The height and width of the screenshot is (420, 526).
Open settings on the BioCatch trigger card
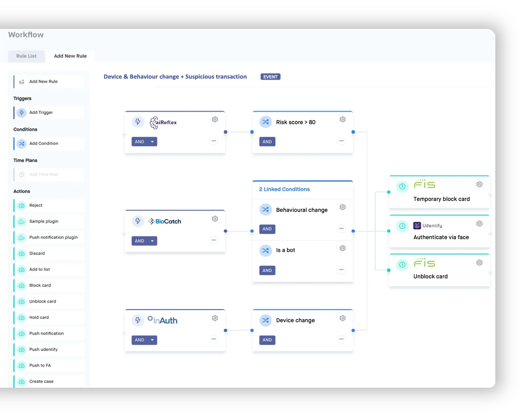pyautogui.click(x=215, y=219)
